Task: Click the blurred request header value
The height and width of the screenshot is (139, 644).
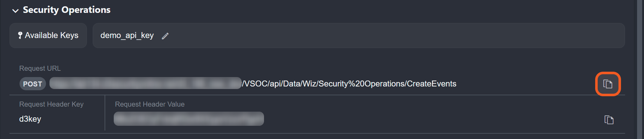Action: pyautogui.click(x=189, y=119)
